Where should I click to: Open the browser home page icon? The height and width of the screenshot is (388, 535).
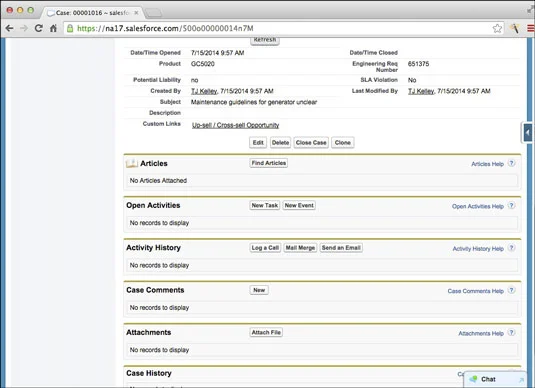(53, 28)
